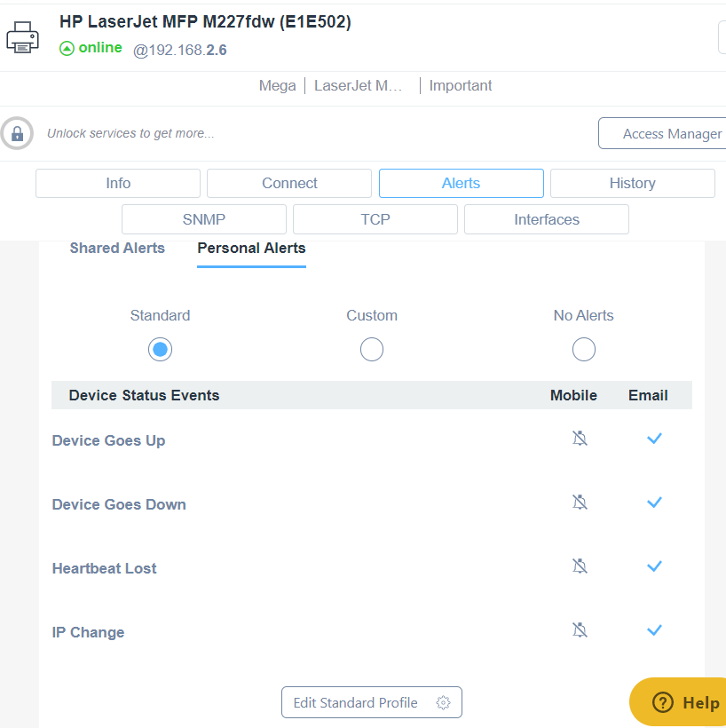The image size is (726, 728).
Task: Click the printer device icon
Action: [x=22, y=38]
